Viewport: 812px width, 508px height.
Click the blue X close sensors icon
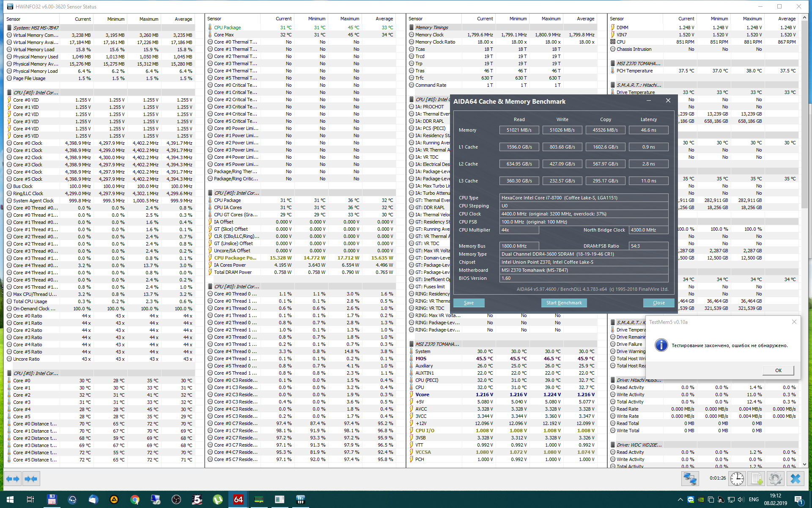click(x=796, y=479)
